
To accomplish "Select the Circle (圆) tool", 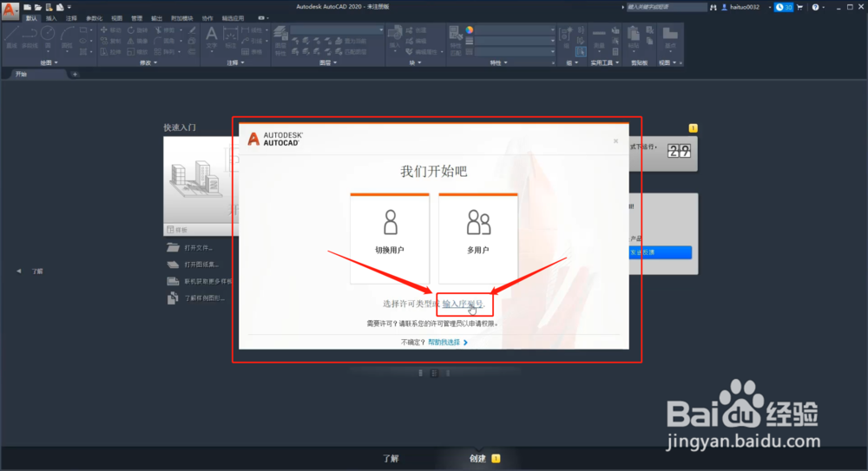I will tap(48, 37).
